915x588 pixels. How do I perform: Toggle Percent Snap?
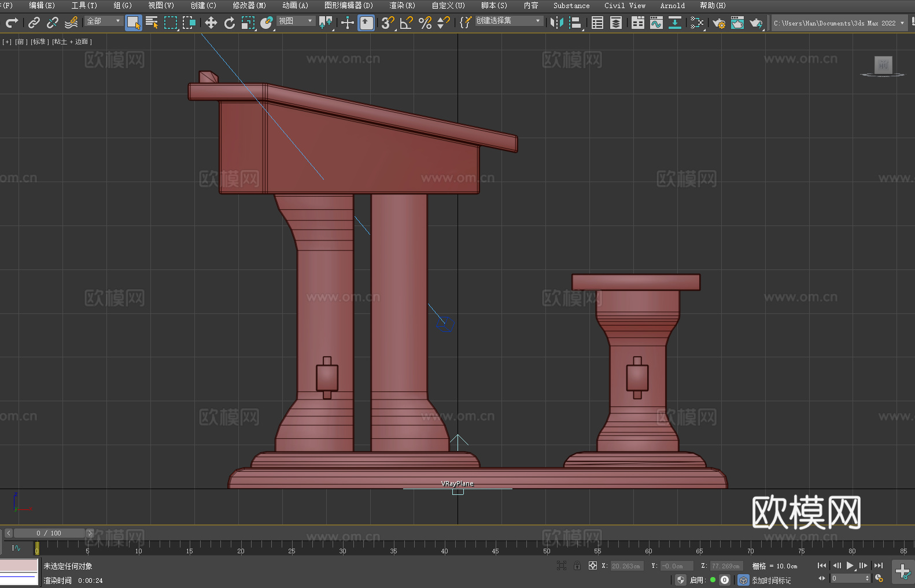coord(425,23)
